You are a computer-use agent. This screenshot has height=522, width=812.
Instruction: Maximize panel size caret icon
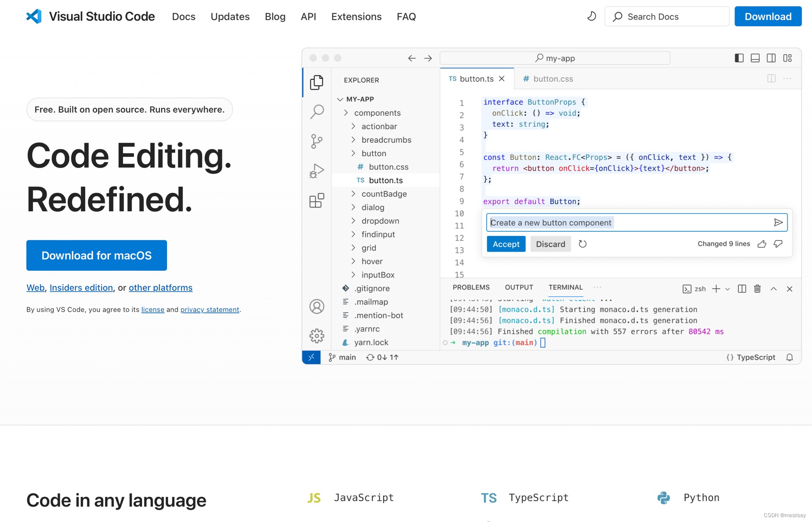[774, 289]
